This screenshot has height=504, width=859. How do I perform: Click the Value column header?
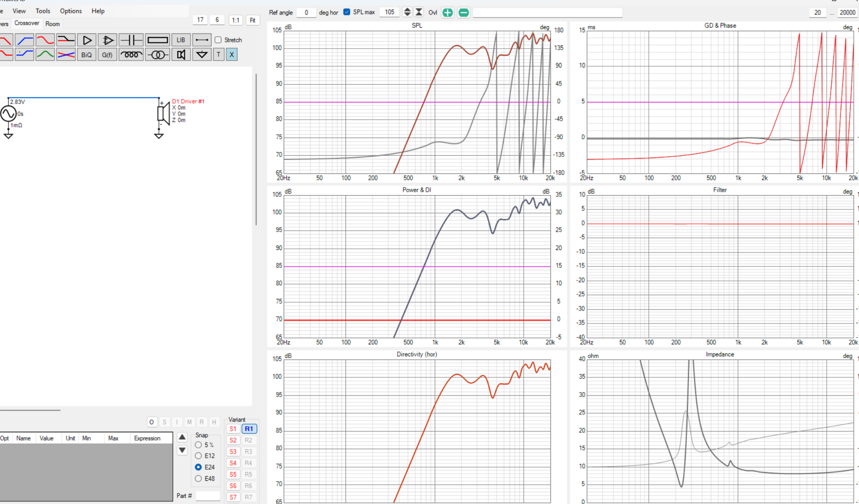coord(47,438)
